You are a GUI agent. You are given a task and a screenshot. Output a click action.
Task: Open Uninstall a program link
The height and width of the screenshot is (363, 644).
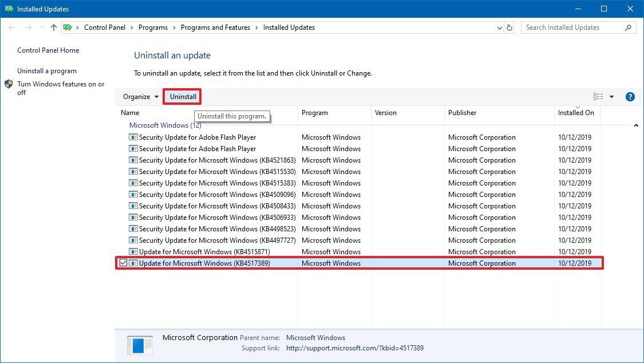pyautogui.click(x=47, y=71)
